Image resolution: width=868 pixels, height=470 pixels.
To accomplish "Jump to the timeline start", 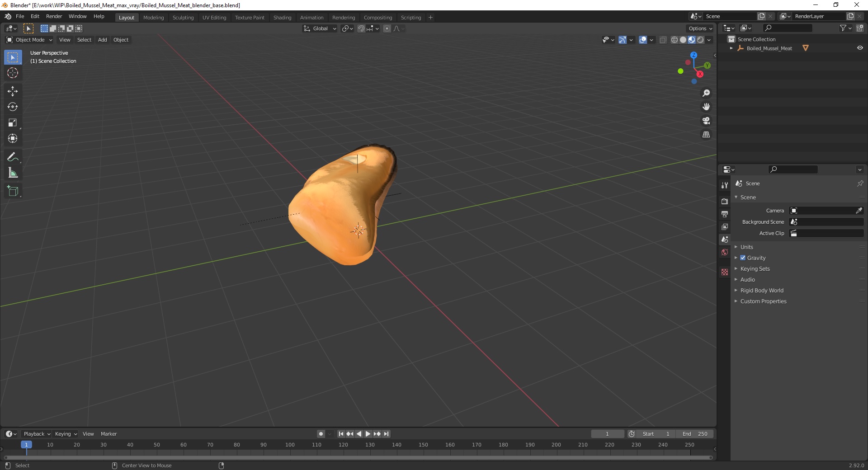I will click(341, 434).
